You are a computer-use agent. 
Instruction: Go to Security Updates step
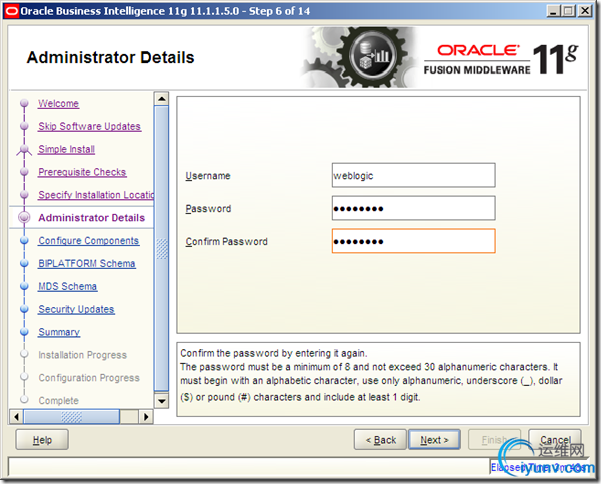pos(76,309)
